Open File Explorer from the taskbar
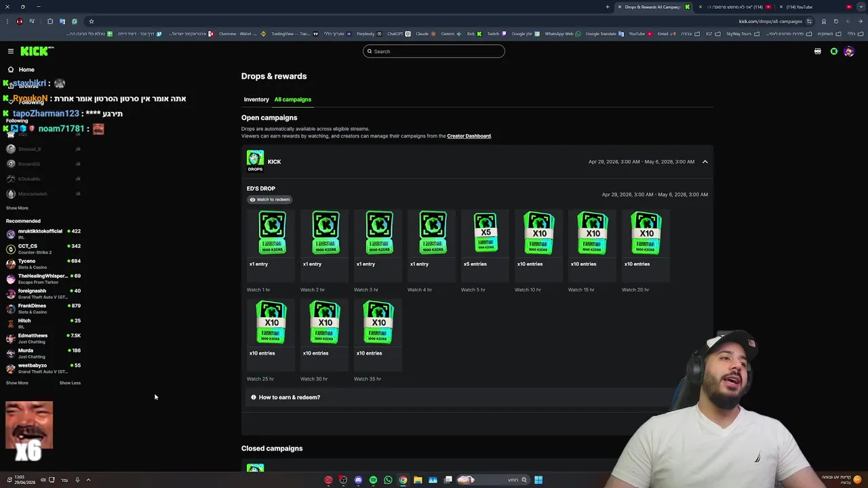This screenshot has height=488, width=868. coord(418,480)
